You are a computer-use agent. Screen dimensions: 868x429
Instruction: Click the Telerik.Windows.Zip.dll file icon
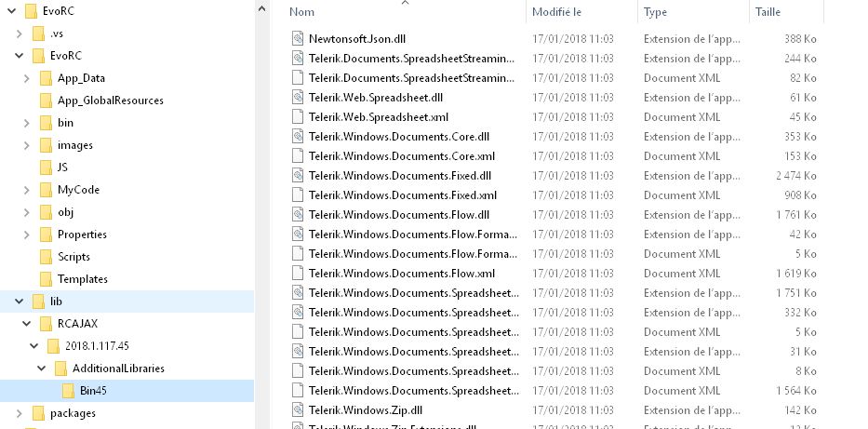point(298,409)
